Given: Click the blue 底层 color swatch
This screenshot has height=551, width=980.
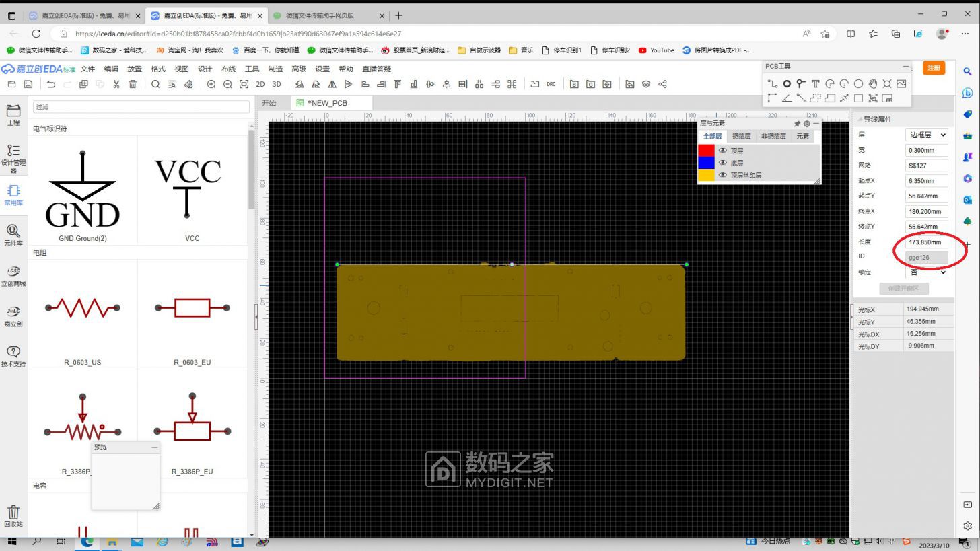Looking at the screenshot, I should [706, 163].
